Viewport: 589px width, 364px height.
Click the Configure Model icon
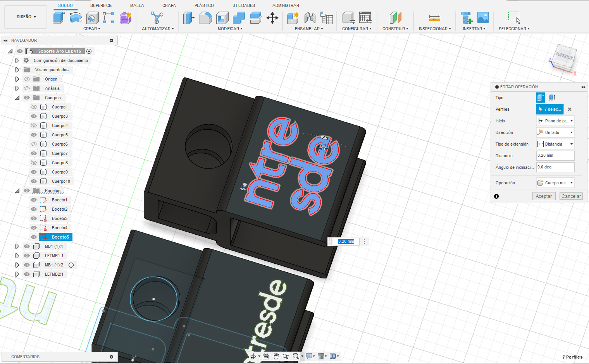pyautogui.click(x=348, y=18)
